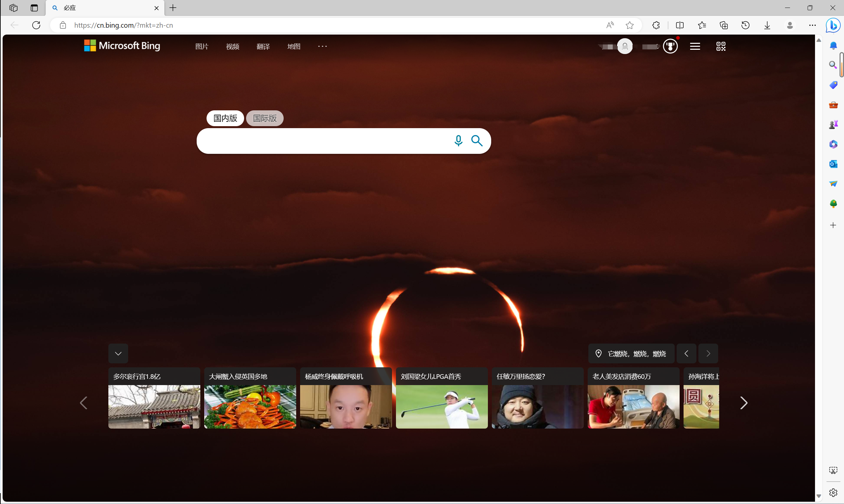Click the magnifier search icon in search box
Image resolution: width=844 pixels, height=504 pixels.
point(476,141)
